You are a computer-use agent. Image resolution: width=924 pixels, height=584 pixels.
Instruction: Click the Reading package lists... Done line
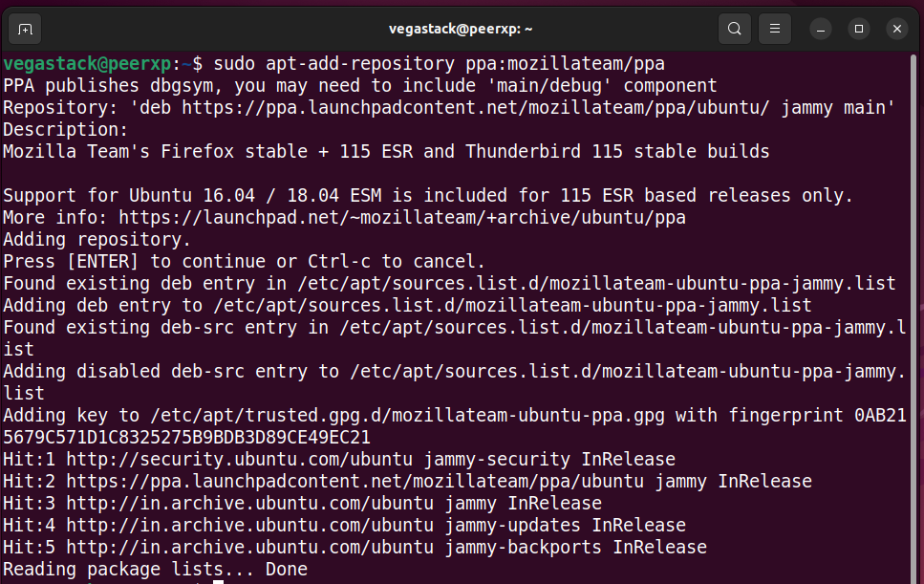point(155,570)
